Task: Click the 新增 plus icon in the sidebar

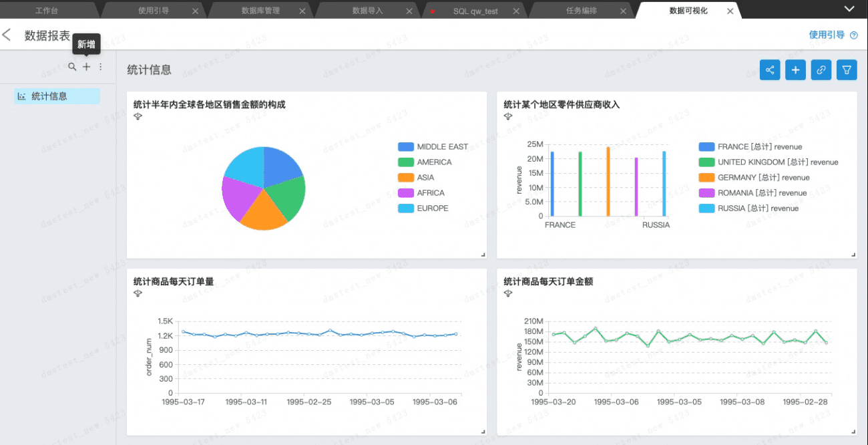Action: (86, 67)
